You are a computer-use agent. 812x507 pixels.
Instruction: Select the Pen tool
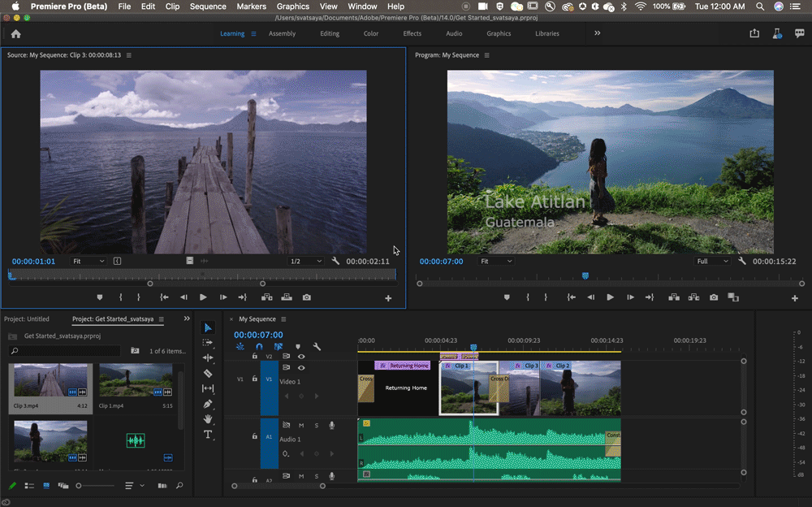tap(208, 404)
